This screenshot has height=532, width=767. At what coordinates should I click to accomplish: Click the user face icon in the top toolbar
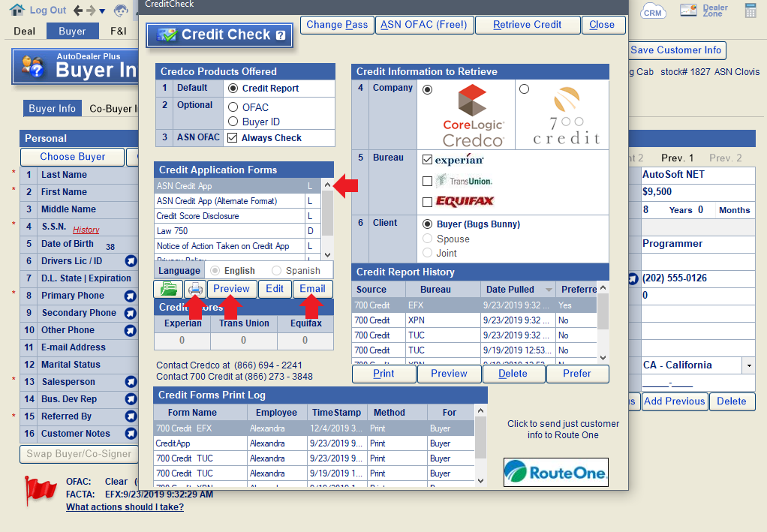pyautogui.click(x=120, y=11)
